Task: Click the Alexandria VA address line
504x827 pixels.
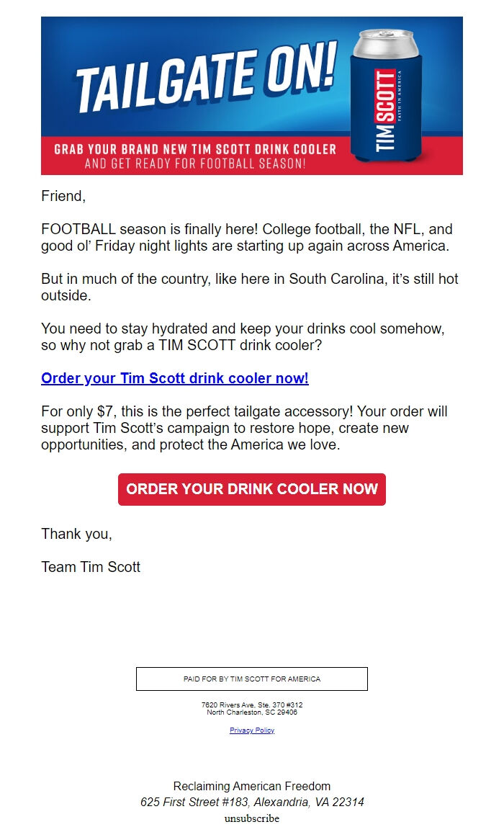Action: (x=251, y=802)
